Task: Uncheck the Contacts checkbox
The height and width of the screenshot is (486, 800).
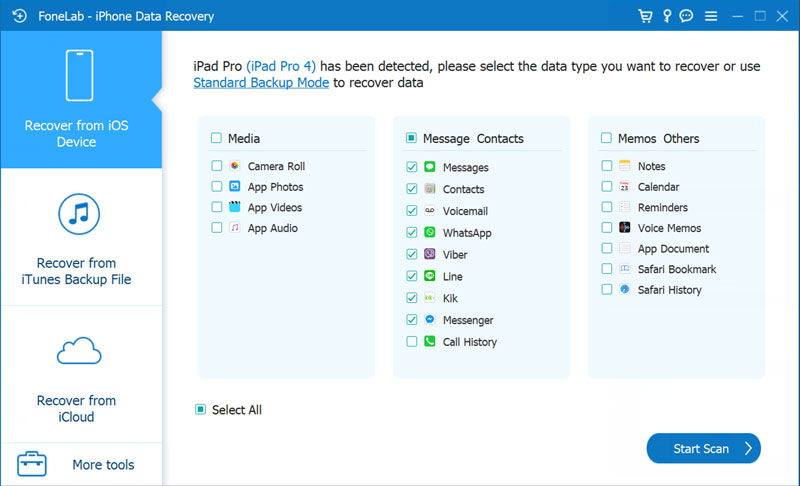Action: coord(412,189)
